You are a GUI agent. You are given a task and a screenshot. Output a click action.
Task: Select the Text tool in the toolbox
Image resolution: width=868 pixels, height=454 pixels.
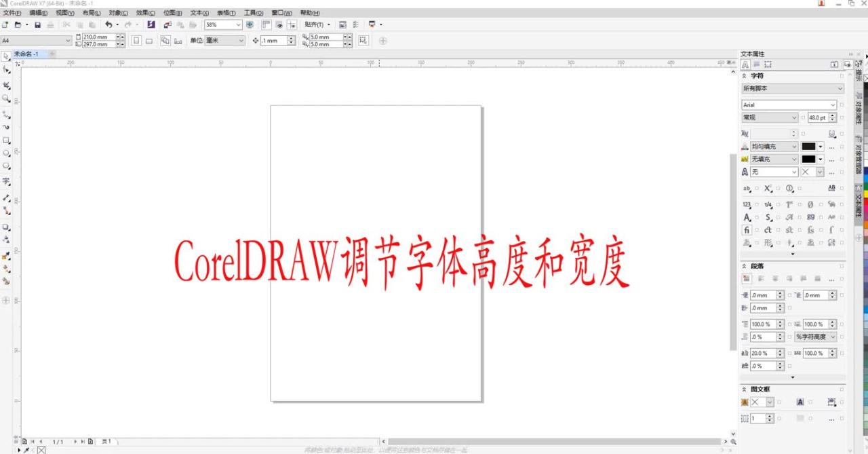click(6, 182)
